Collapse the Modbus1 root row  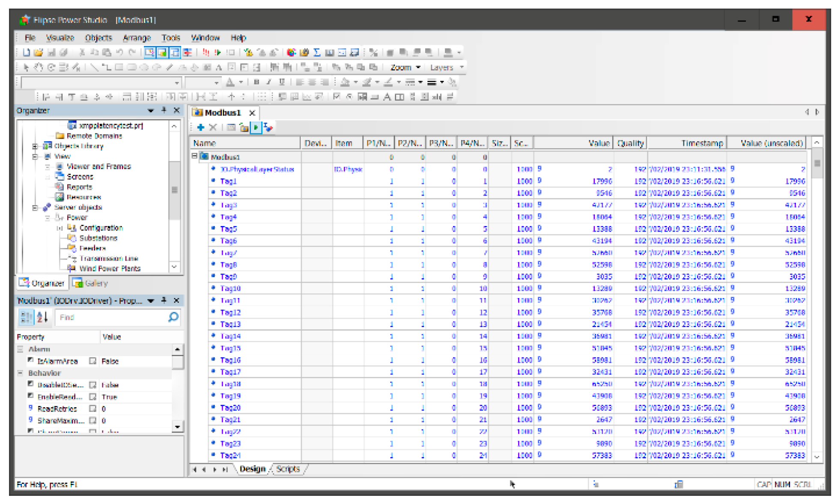[x=194, y=156]
